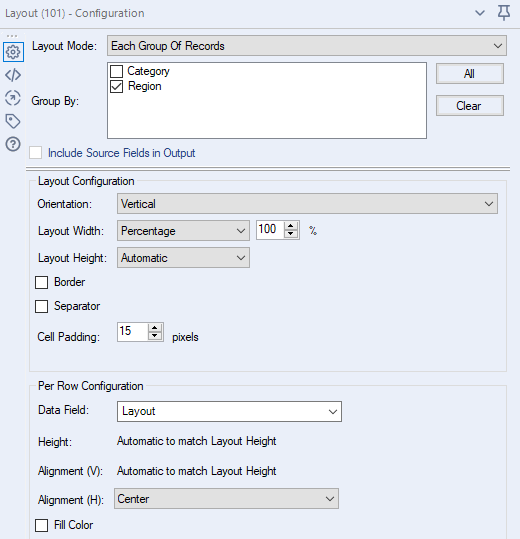
Task: Open the Alignment (H) dropdown
Action: click(226, 499)
